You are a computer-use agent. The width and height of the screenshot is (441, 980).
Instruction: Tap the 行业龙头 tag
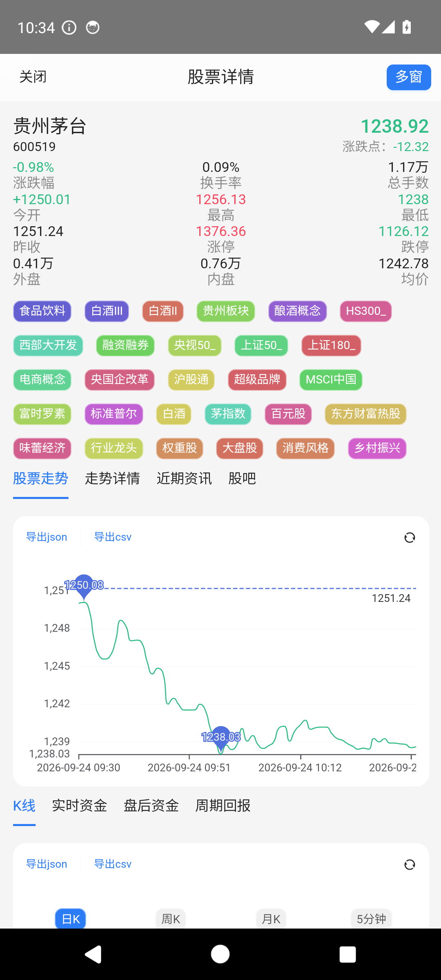click(x=114, y=448)
